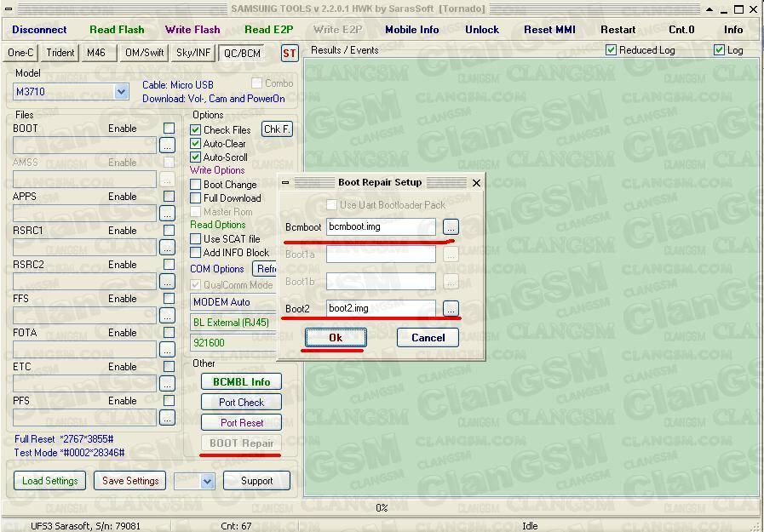The height and width of the screenshot is (532, 764).
Task: Enable the Boot Change write option
Action: click(x=195, y=185)
